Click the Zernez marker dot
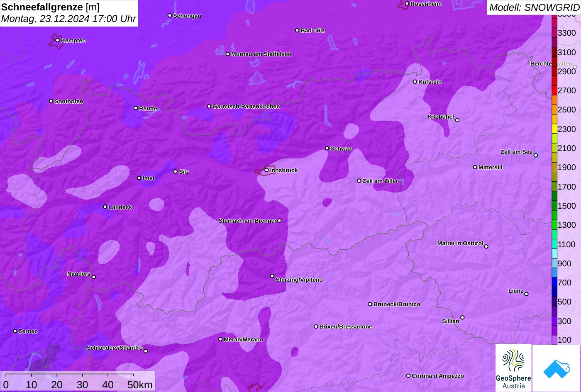The width and height of the screenshot is (581, 392). click(x=15, y=331)
